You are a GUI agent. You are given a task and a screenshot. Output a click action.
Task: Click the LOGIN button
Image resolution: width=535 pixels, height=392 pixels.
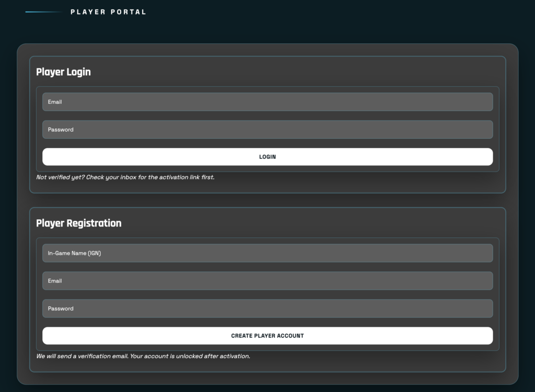click(267, 157)
